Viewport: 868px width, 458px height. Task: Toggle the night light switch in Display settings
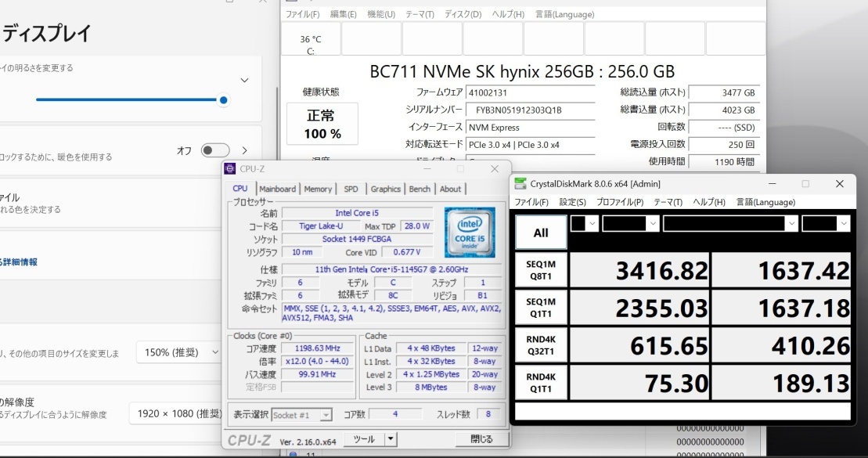click(x=215, y=150)
